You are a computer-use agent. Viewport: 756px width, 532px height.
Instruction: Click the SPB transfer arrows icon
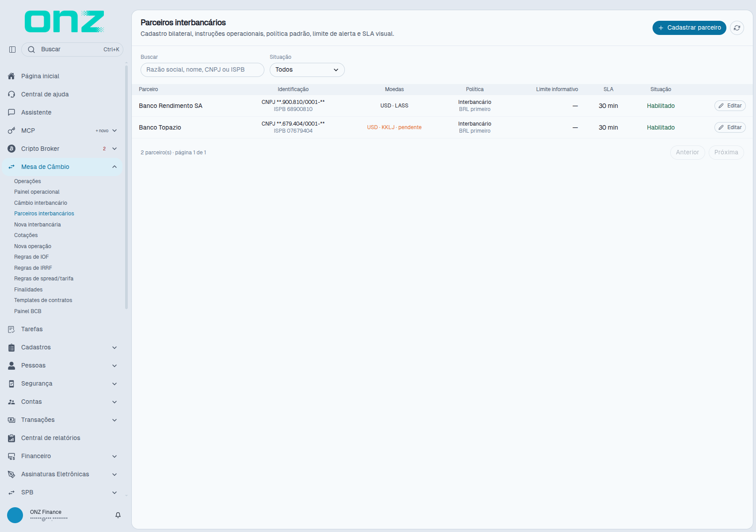coord(11,492)
